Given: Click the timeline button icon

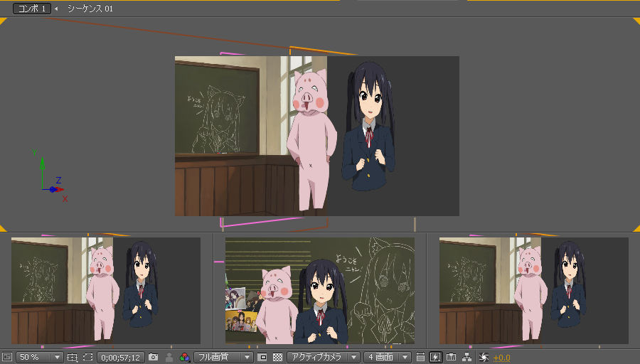Looking at the screenshot, I should point(452,357).
